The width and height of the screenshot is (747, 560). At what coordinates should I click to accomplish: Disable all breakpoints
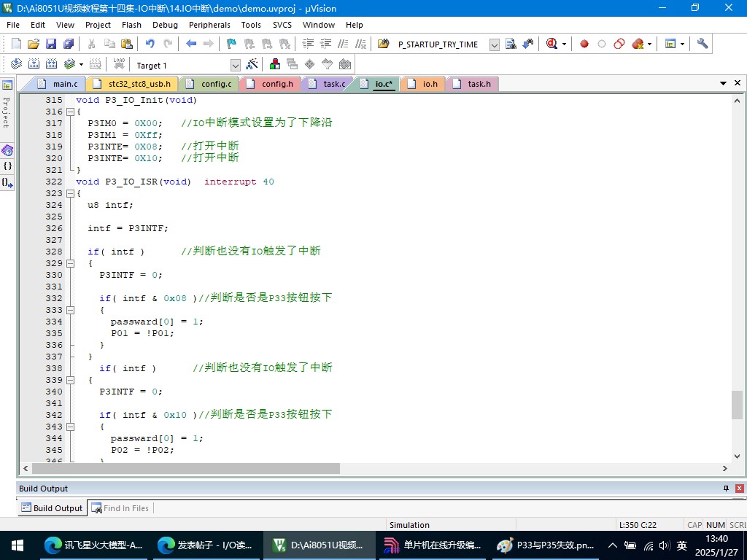[x=619, y=44]
